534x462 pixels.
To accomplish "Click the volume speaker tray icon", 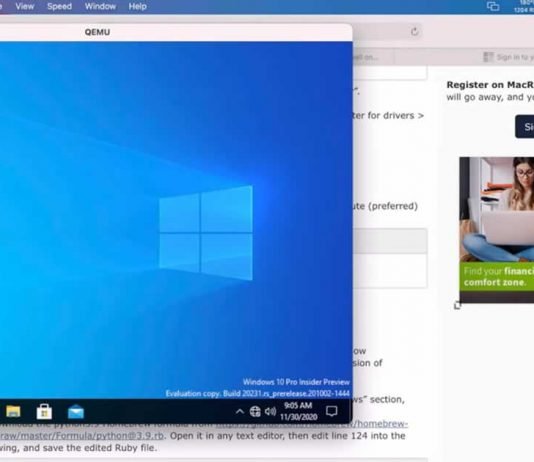I will 270,411.
